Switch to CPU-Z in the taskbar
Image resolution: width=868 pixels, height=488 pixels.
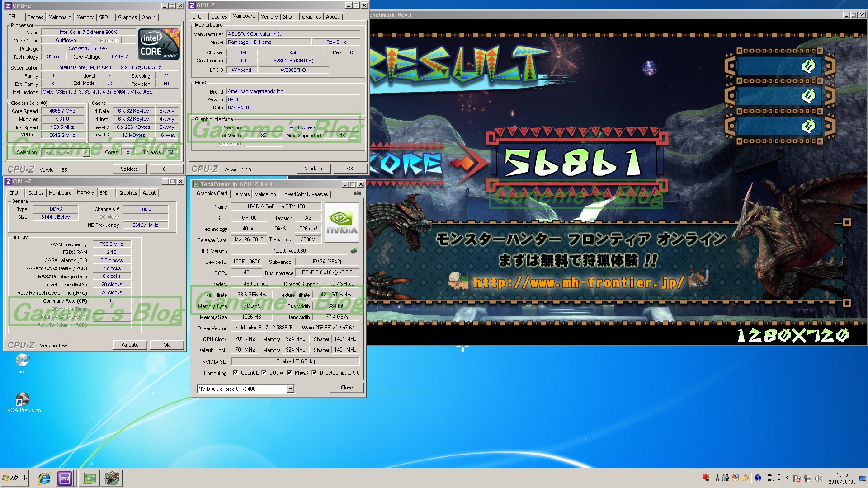(x=65, y=478)
